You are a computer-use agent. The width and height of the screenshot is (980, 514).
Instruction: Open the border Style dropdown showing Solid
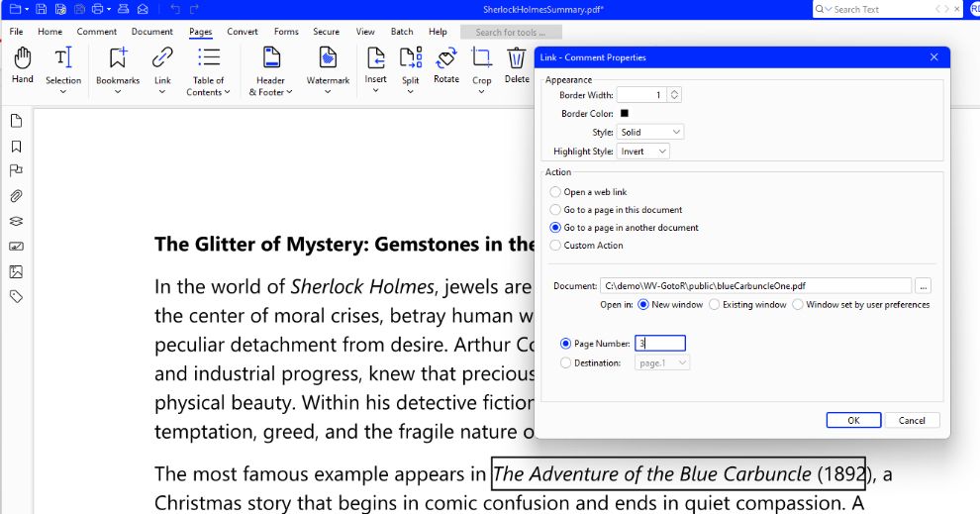[x=650, y=132]
